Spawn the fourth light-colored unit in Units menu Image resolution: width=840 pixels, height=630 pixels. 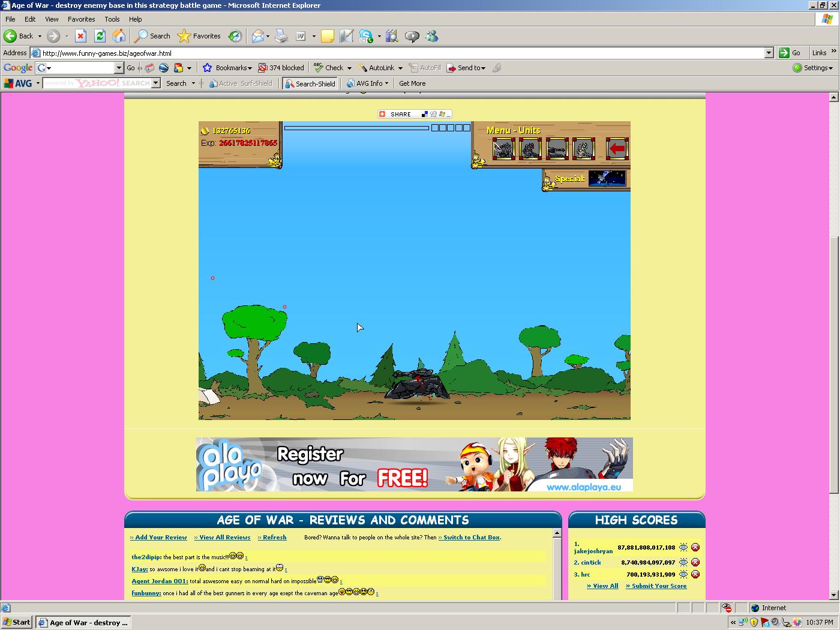(584, 149)
